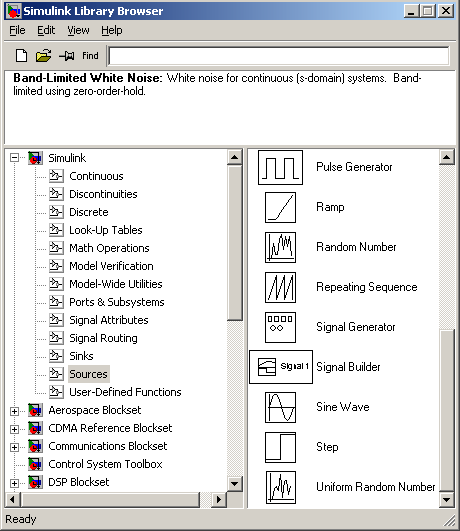Viewport: 460px width, 531px height.
Task: Click the tree panel vertical scrollbar thumb
Action: 234,242
